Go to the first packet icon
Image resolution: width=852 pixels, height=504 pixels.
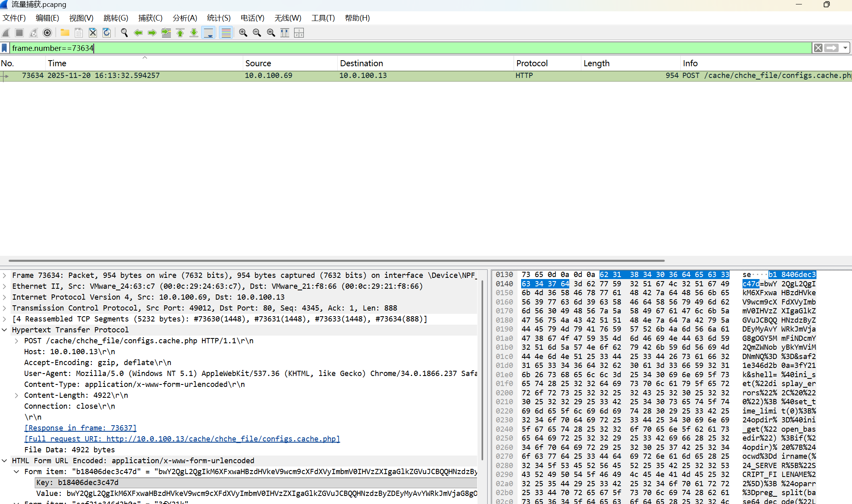click(x=180, y=33)
